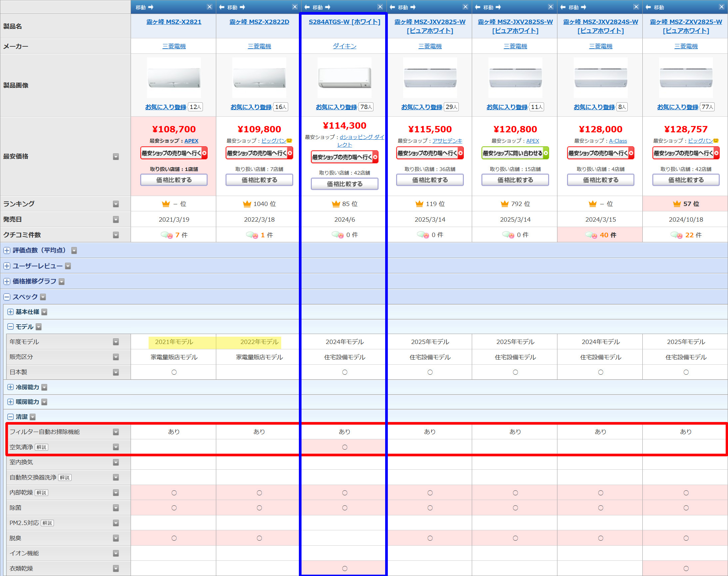Click 価格比較する button for S284ATGS-W
Image resolution: width=728 pixels, height=576 pixels.
tap(344, 184)
